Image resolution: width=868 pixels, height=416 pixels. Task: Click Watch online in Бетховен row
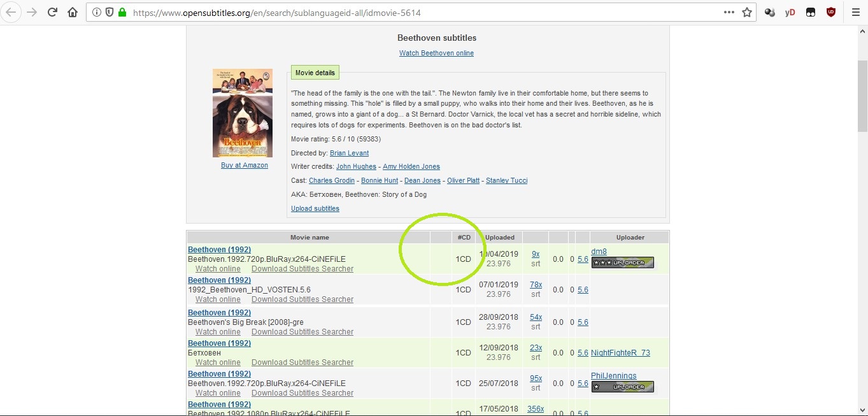[218, 362]
